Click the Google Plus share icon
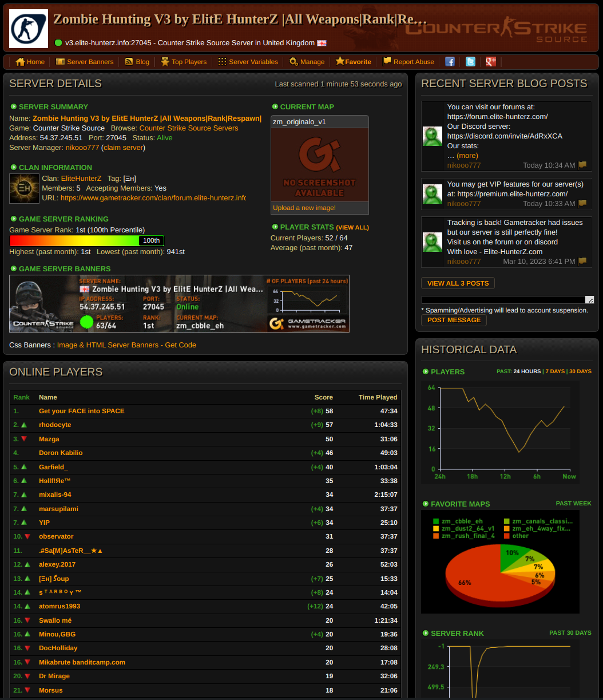 tap(491, 62)
